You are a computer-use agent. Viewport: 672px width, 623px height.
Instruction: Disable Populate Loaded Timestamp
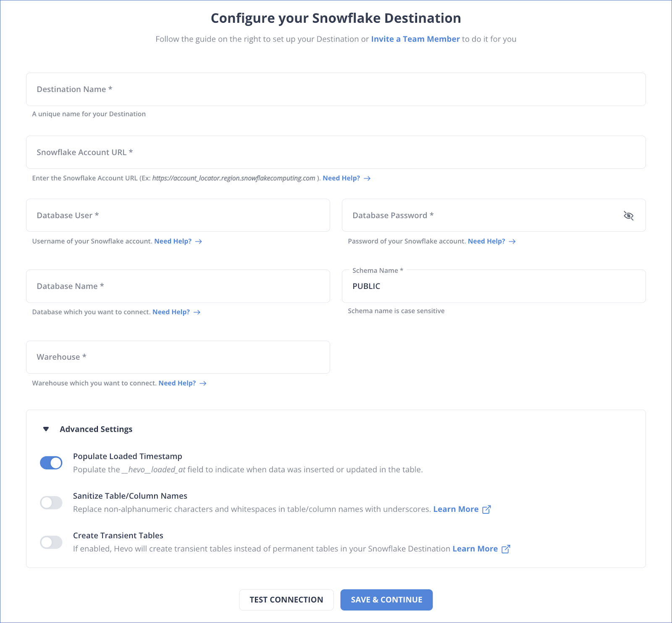tap(51, 463)
